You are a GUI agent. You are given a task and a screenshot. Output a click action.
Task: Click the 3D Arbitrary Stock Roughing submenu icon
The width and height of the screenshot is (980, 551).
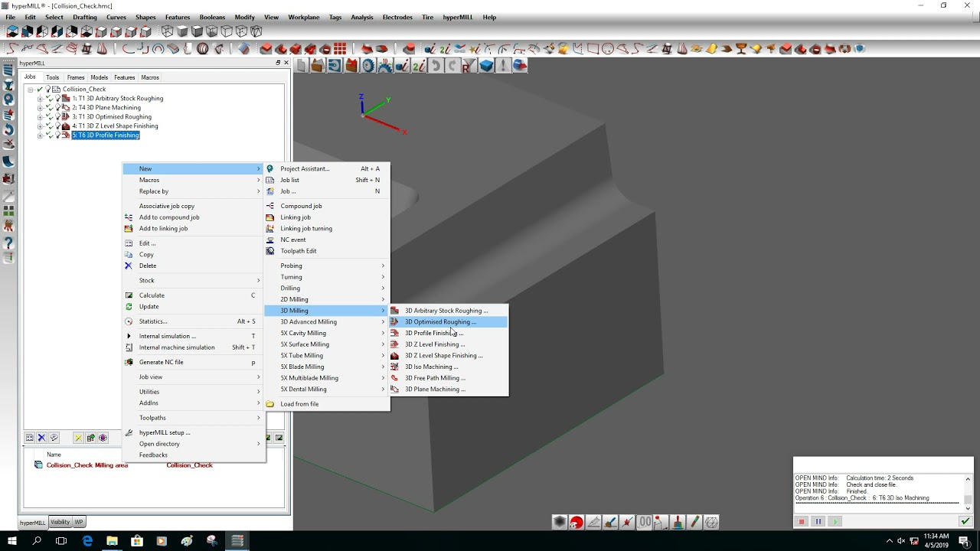pos(395,311)
